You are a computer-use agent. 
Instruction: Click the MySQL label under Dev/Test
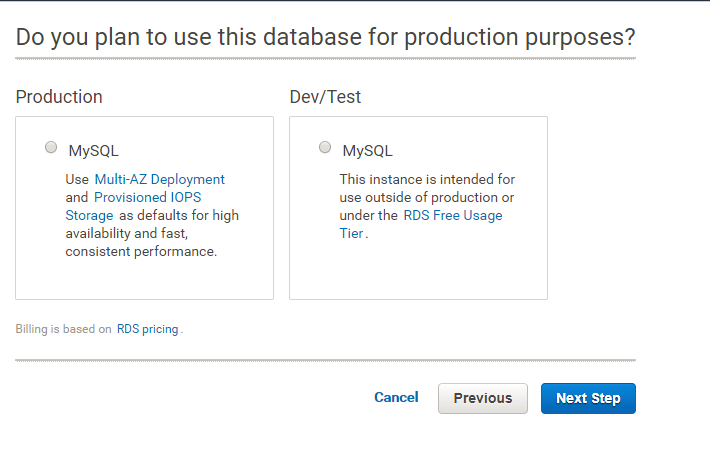(x=368, y=151)
